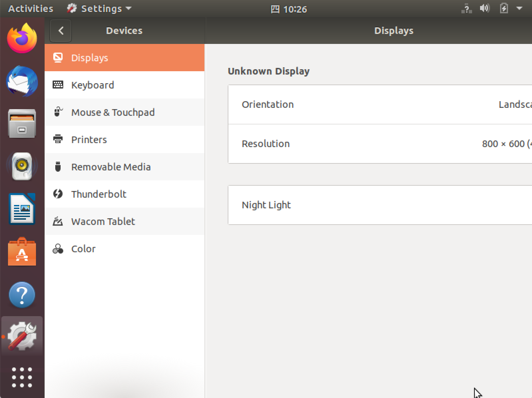Screen dimensions: 532x398
Task: Open the Wacom Tablet panel
Action: (125, 221)
